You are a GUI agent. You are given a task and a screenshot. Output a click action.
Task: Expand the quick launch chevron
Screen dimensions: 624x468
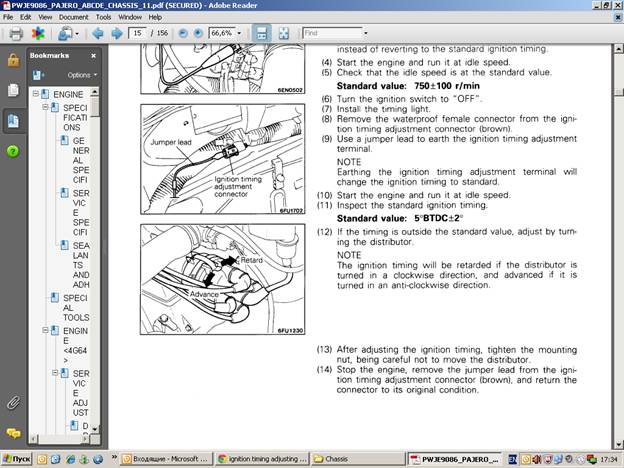(114, 457)
